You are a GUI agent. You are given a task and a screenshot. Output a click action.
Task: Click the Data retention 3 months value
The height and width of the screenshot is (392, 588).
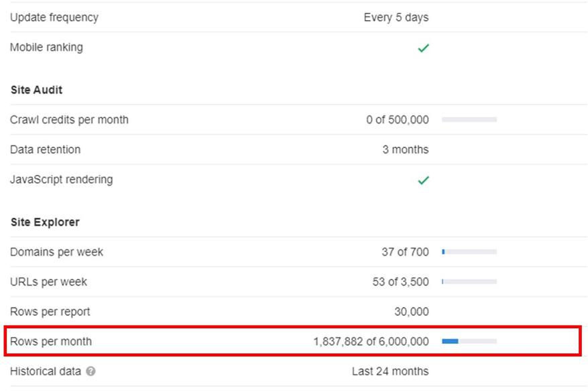pyautogui.click(x=405, y=149)
